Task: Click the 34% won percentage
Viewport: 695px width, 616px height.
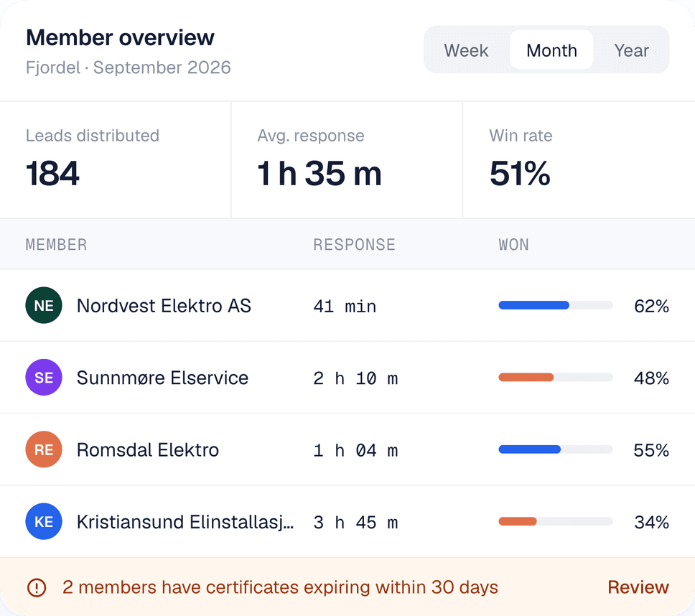Action: [x=651, y=522]
